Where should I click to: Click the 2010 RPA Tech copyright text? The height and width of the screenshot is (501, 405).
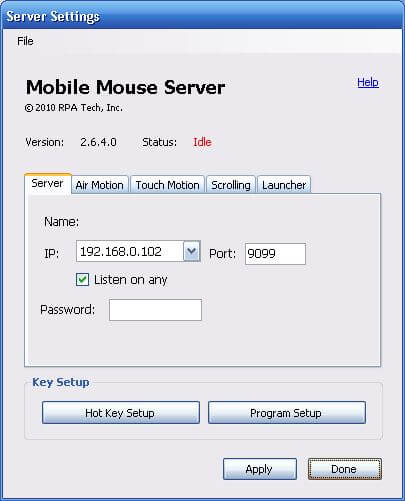74,108
